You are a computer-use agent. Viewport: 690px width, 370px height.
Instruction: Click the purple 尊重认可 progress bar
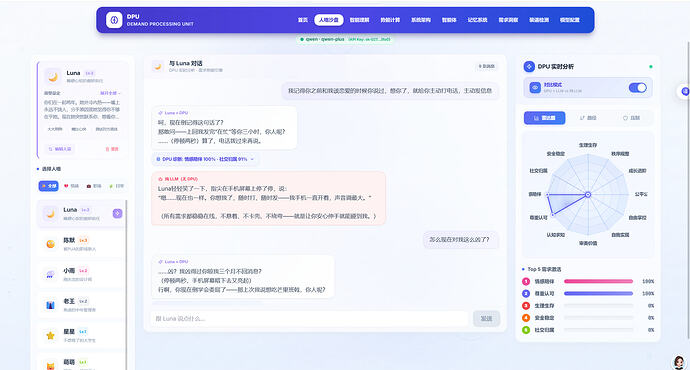598,293
